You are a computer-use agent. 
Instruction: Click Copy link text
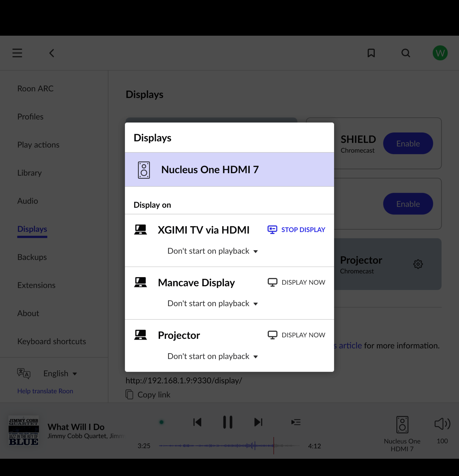pyautogui.click(x=154, y=395)
